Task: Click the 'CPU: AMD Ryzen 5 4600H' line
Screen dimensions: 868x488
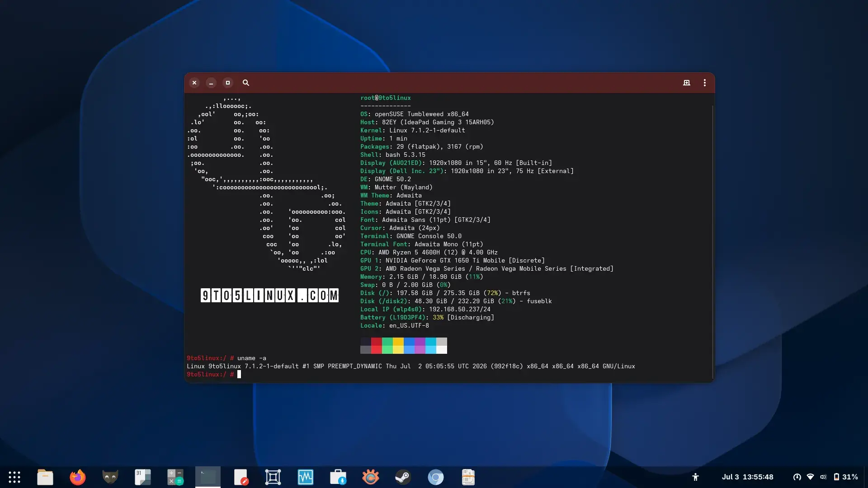Action: (429, 253)
